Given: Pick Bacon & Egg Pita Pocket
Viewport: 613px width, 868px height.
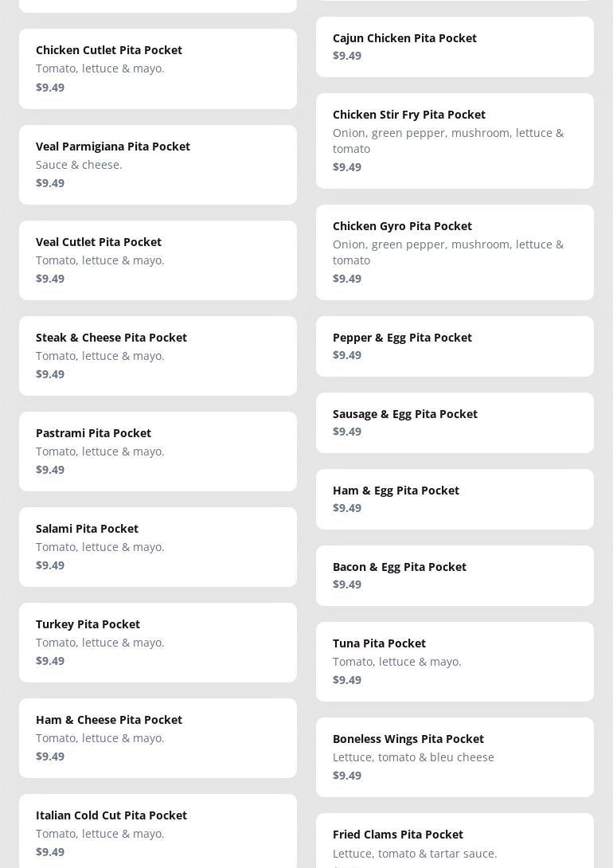Looking at the screenshot, I should pos(455,575).
